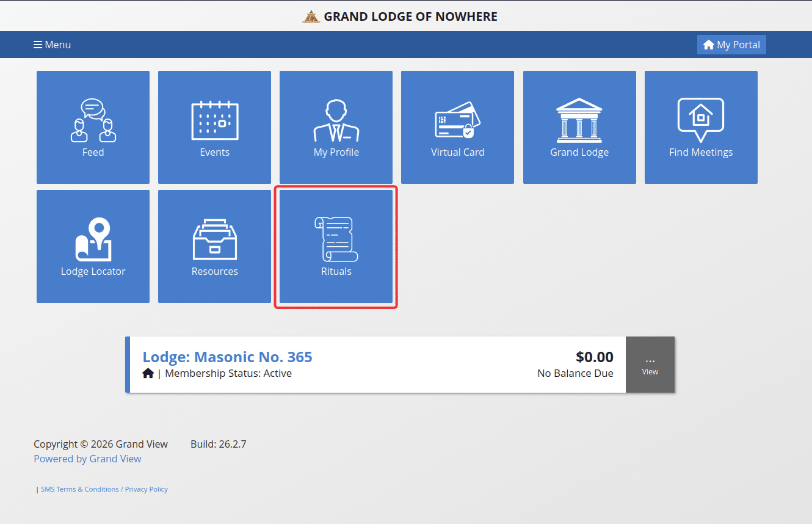
Task: Click Membership Status: Active text
Action: coord(228,373)
